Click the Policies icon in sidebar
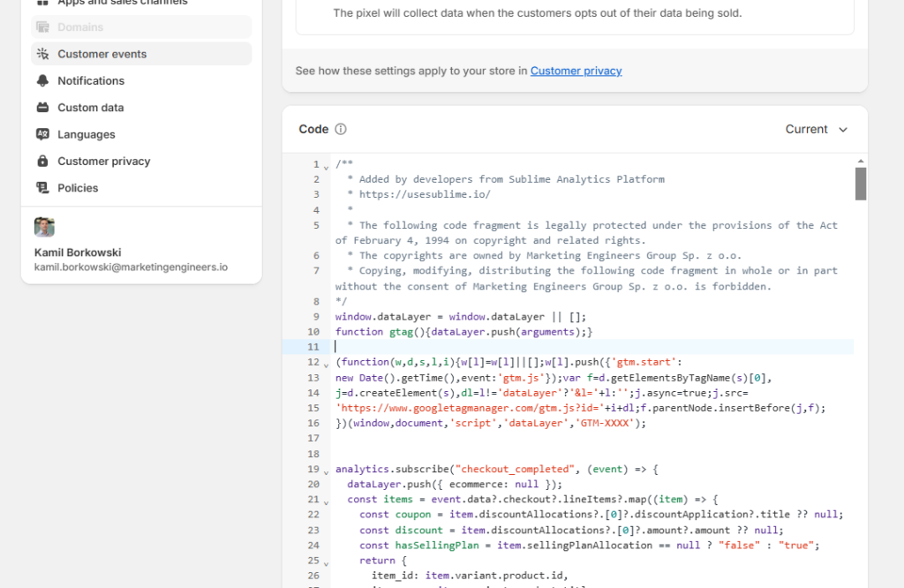The height and width of the screenshot is (588, 904). point(42,188)
